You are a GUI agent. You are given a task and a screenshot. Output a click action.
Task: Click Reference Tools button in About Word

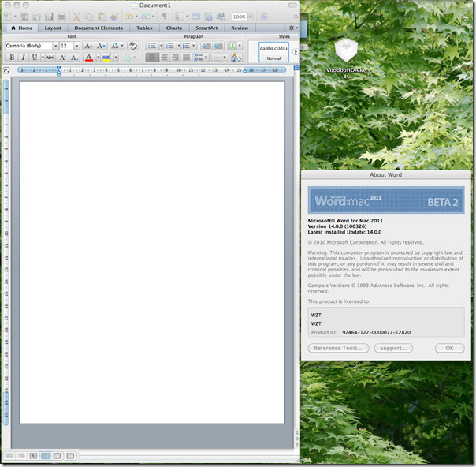[x=338, y=348]
